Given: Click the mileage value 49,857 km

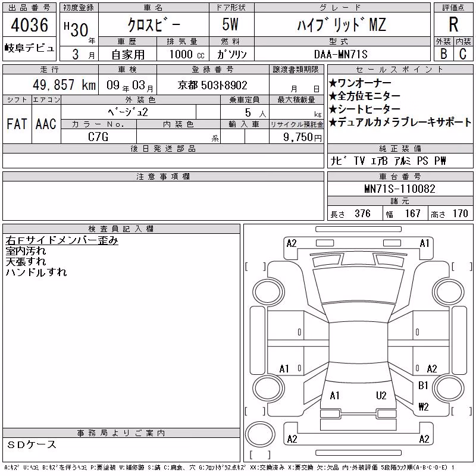Looking at the screenshot, I should (x=64, y=85).
